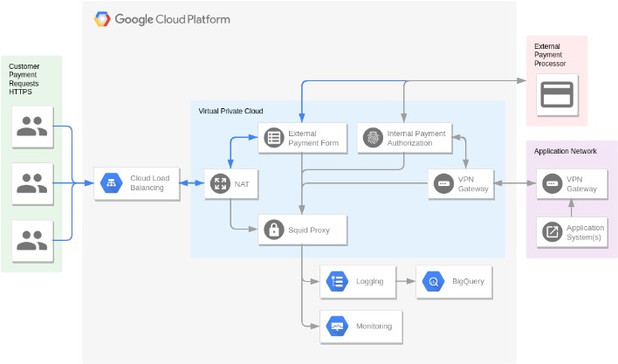Click the fingerprint icon of Internal Payment Authorization
The width and height of the screenshot is (618, 364).
[373, 138]
